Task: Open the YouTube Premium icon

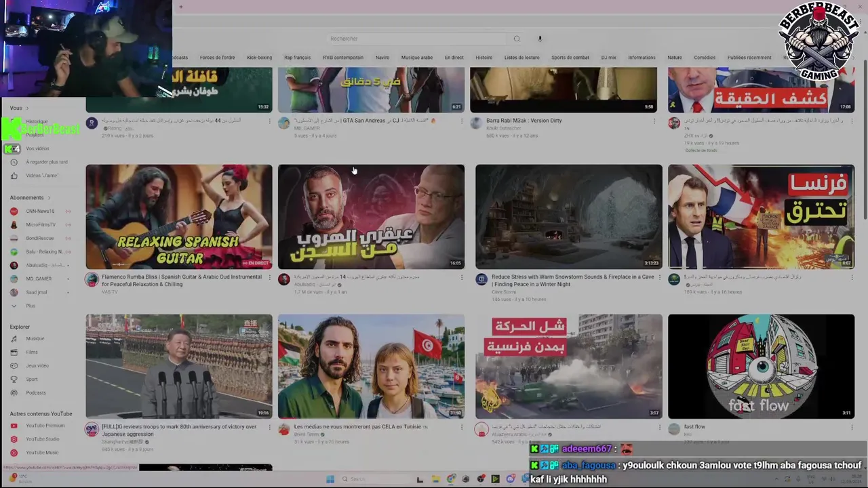Action: [14, 426]
